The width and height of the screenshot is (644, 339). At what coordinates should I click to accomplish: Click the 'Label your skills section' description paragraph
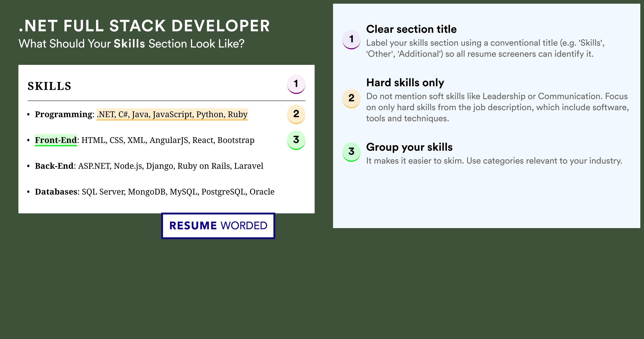[x=485, y=48]
